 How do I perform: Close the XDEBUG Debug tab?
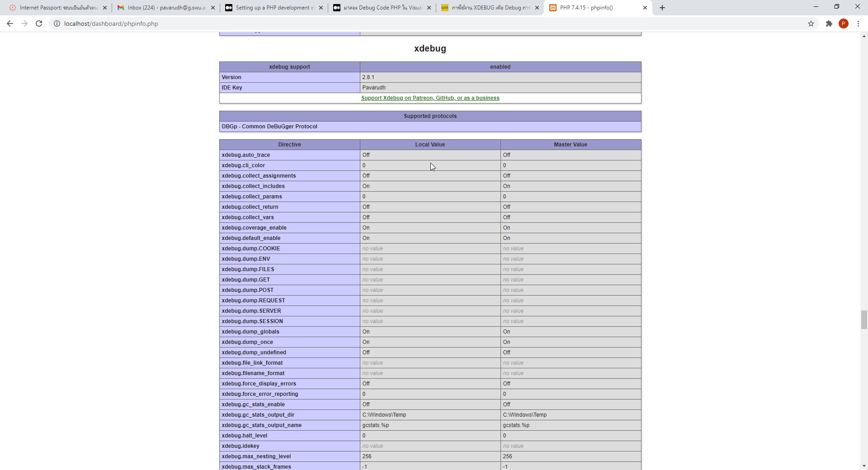pyautogui.click(x=537, y=8)
